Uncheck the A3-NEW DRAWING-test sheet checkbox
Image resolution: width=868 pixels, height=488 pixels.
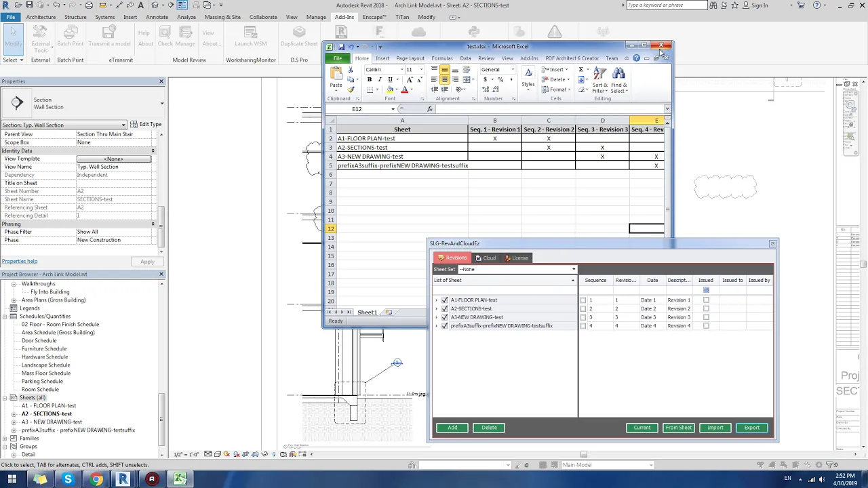tap(445, 317)
